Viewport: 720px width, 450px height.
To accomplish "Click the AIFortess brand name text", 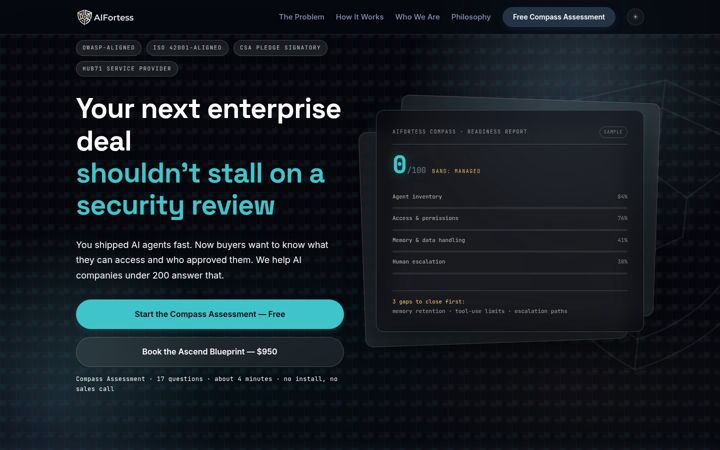I will [113, 17].
